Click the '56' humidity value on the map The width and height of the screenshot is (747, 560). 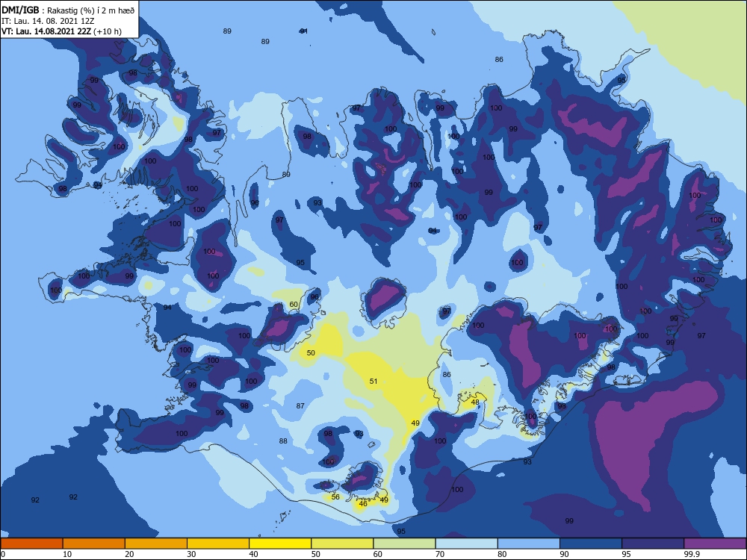pyautogui.click(x=335, y=497)
